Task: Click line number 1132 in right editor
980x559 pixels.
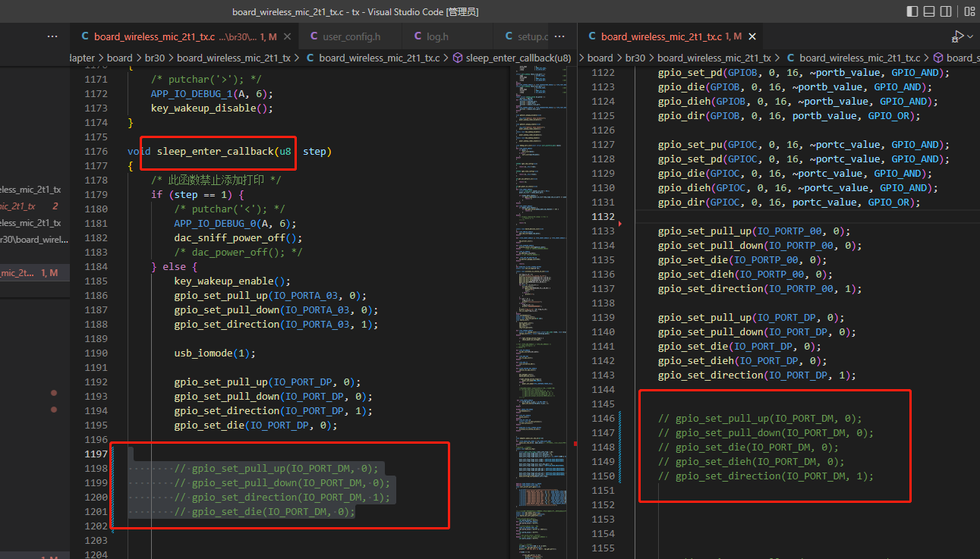Action: point(603,217)
